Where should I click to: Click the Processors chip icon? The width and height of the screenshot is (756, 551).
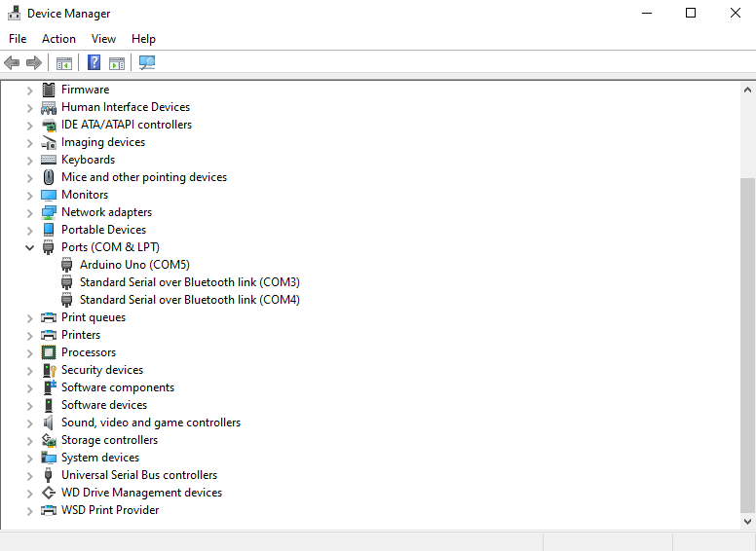point(49,352)
